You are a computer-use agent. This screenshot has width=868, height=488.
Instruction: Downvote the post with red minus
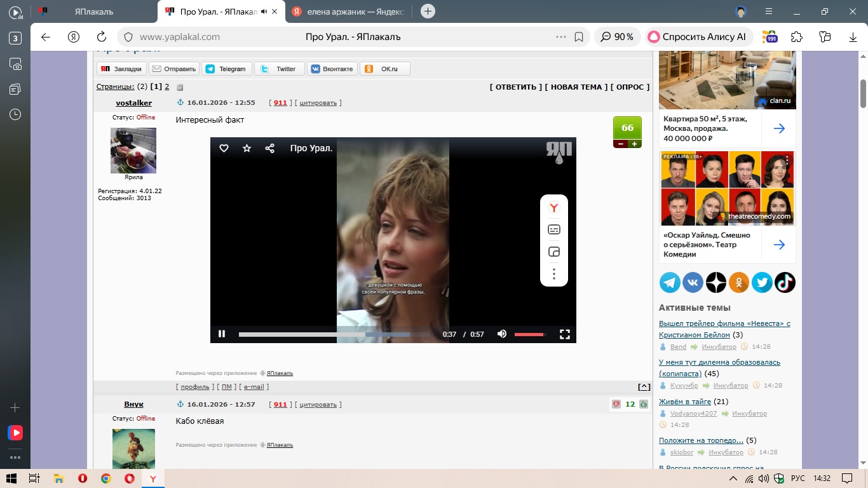(620, 144)
